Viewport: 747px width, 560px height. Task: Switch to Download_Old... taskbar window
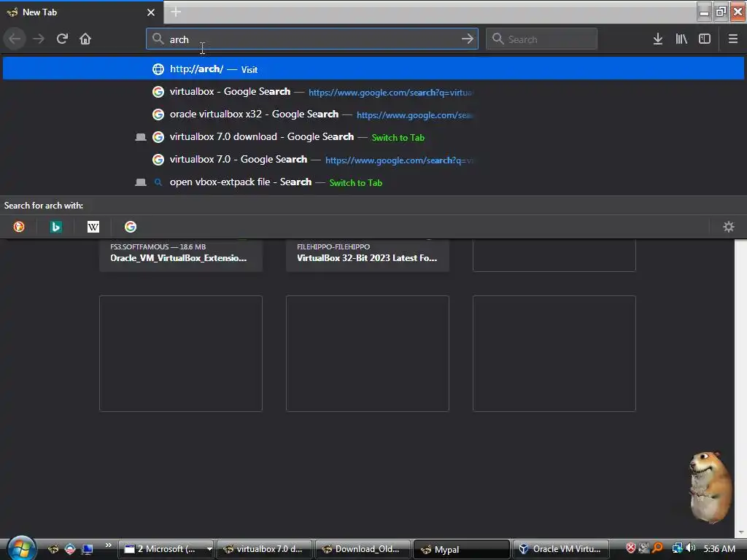pos(363,549)
